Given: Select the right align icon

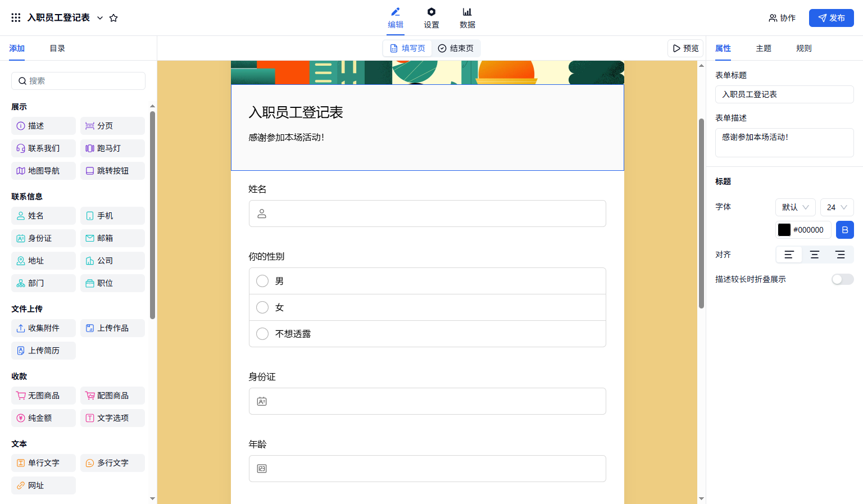Looking at the screenshot, I should point(840,255).
